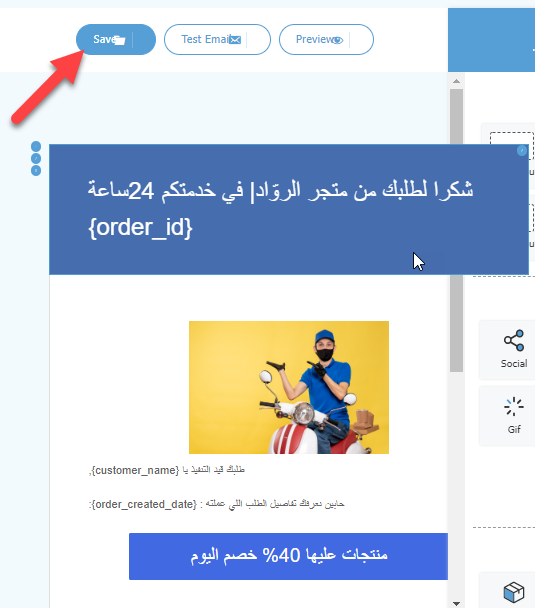This screenshot has height=608, width=535.
Task: Click the {order_id} header text
Action: (140, 228)
